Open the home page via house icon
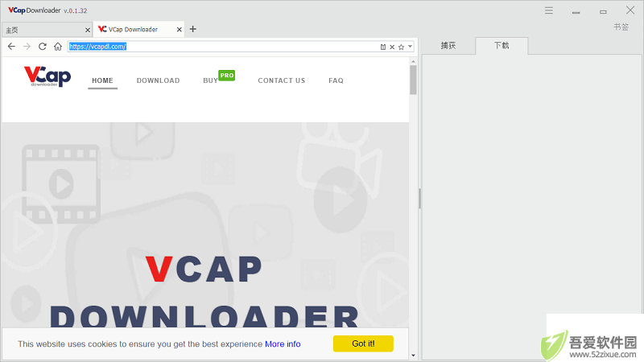 click(58, 47)
